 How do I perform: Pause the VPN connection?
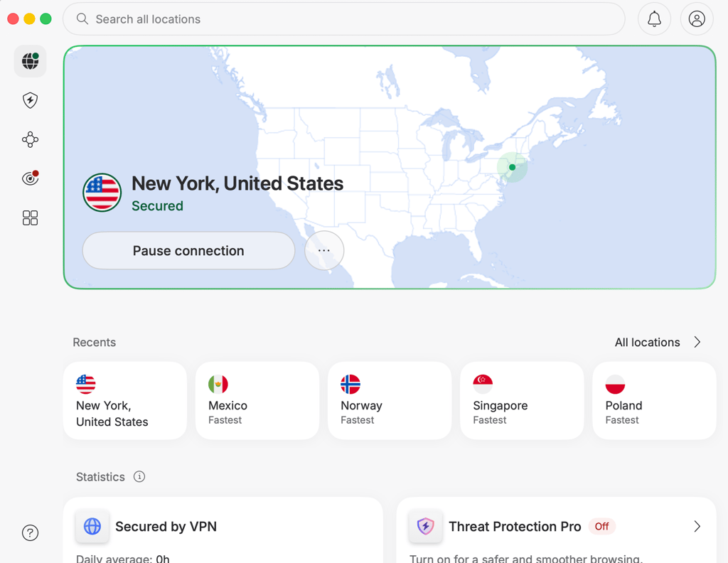pos(188,251)
